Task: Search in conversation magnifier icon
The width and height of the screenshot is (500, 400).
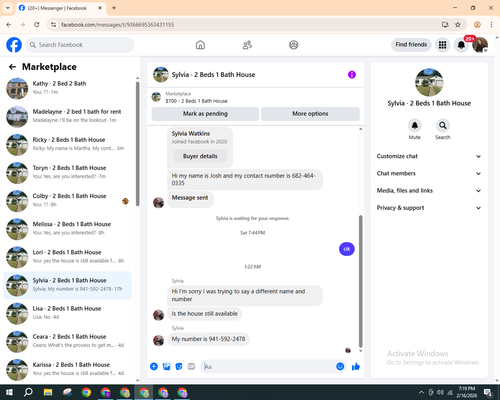Action: 443,125
